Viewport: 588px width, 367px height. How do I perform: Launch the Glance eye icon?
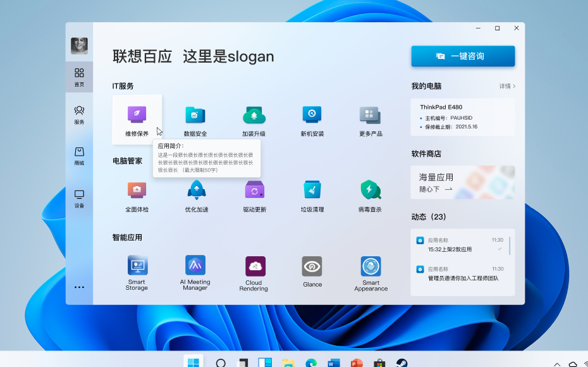tap(312, 266)
